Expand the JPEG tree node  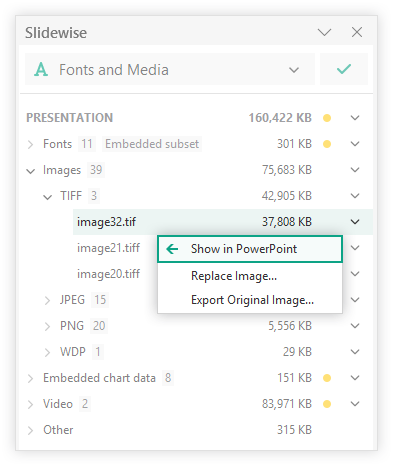click(x=47, y=300)
